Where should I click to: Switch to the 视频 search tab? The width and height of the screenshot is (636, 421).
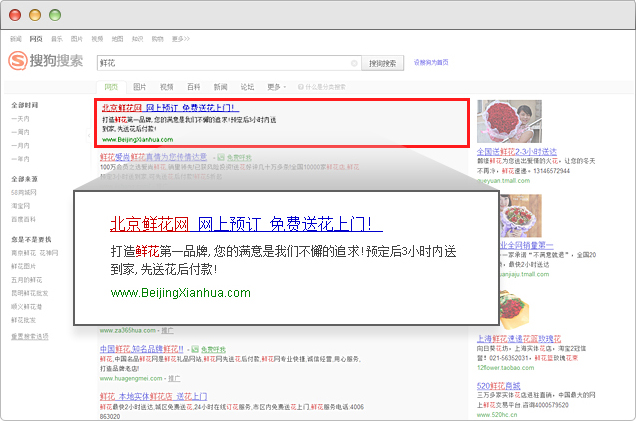point(166,87)
